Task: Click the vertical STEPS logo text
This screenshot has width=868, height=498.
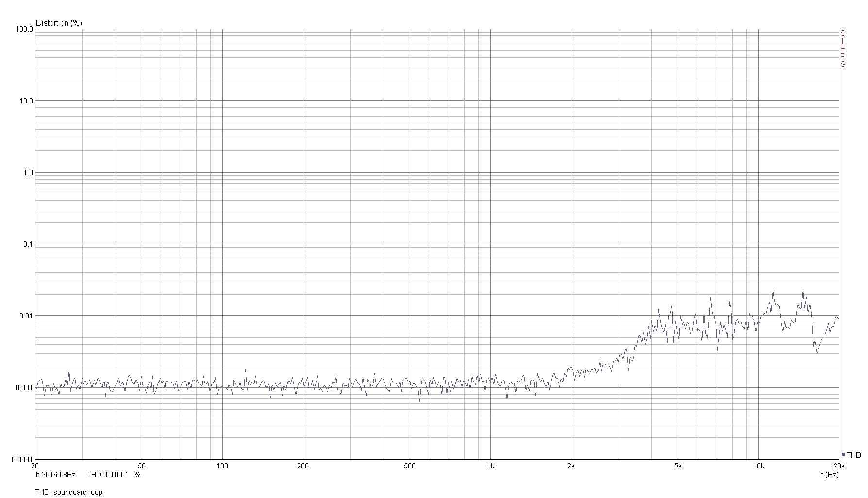Action: [843, 49]
